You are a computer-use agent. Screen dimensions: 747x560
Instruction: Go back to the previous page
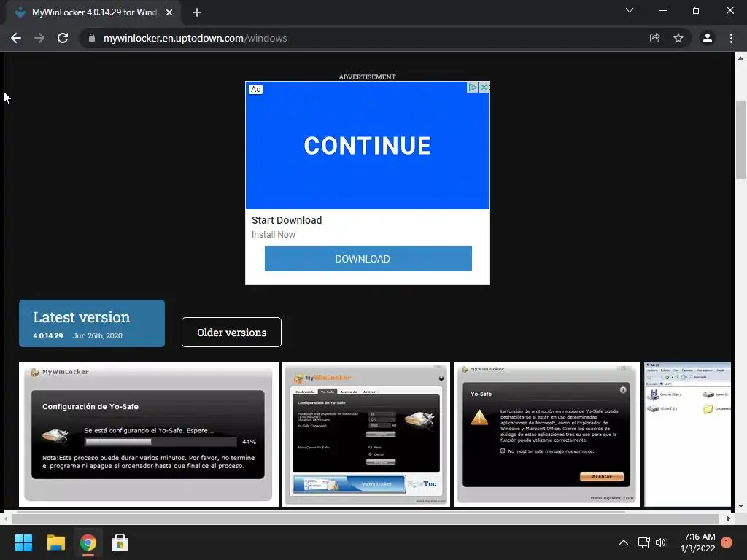click(16, 38)
